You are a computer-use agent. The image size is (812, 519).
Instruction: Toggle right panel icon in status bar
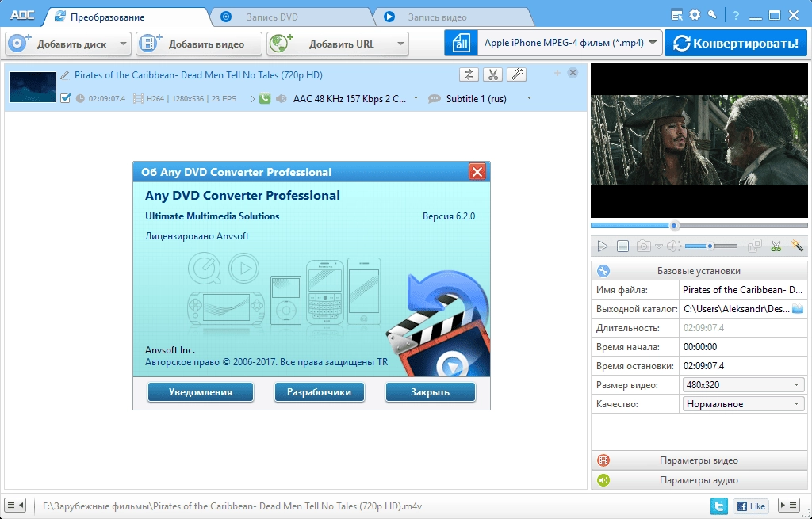pos(789,505)
